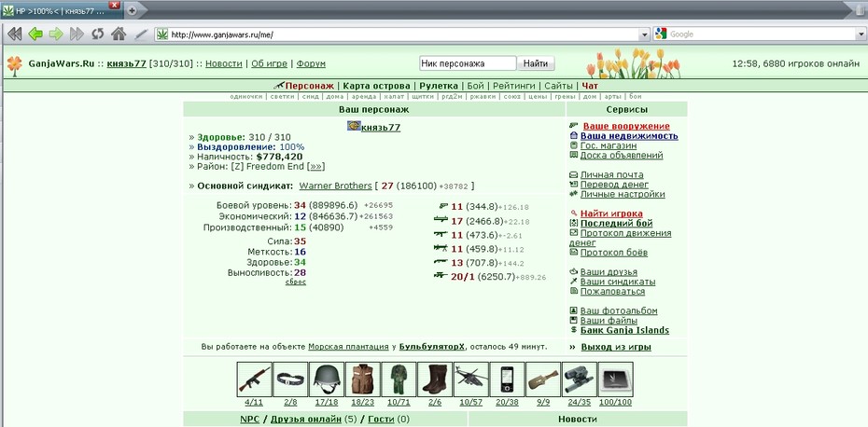Screen dimensions: 868x427
Task: Click the сброс stats reset link
Action: [x=296, y=282]
